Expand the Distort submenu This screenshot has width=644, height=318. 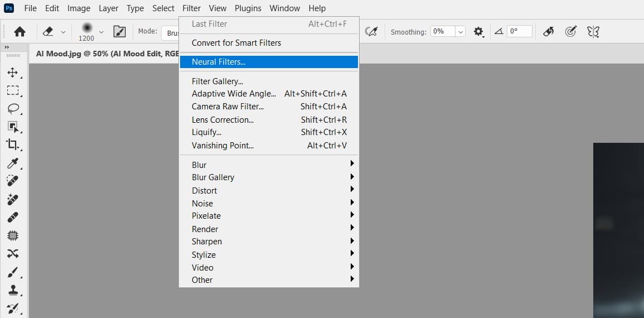pyautogui.click(x=269, y=191)
